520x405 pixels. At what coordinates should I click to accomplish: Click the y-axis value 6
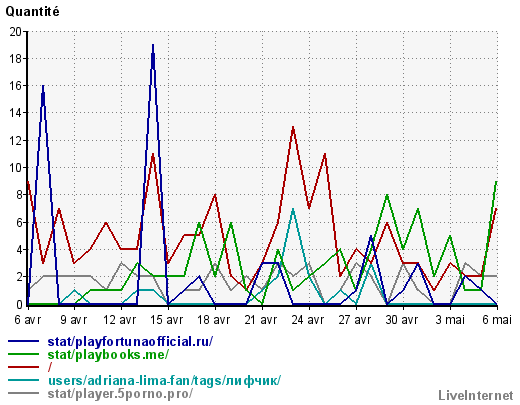[19, 222]
